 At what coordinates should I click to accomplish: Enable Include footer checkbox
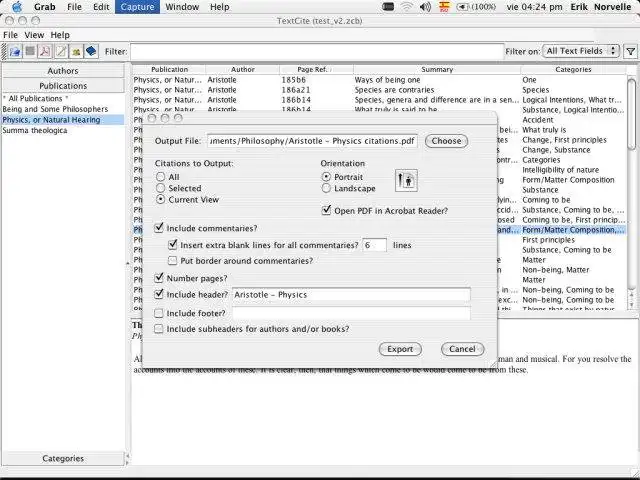click(x=159, y=313)
